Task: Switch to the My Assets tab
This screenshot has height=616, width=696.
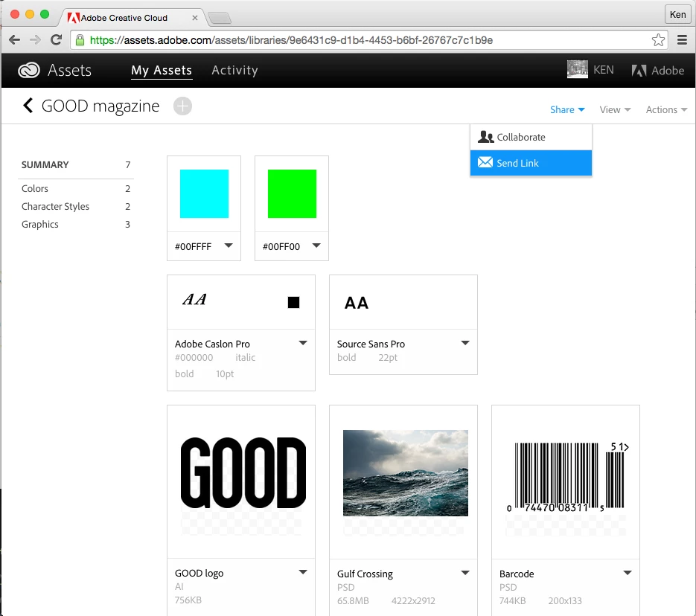Action: pos(162,70)
